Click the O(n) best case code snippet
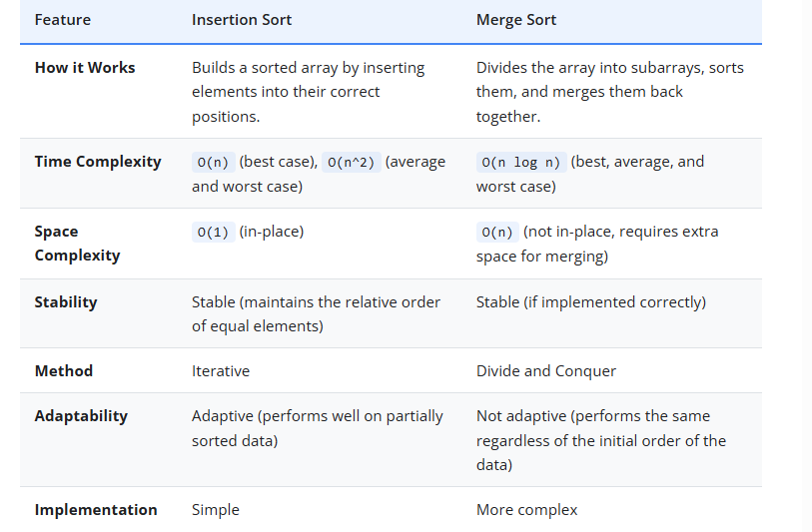 (x=213, y=163)
